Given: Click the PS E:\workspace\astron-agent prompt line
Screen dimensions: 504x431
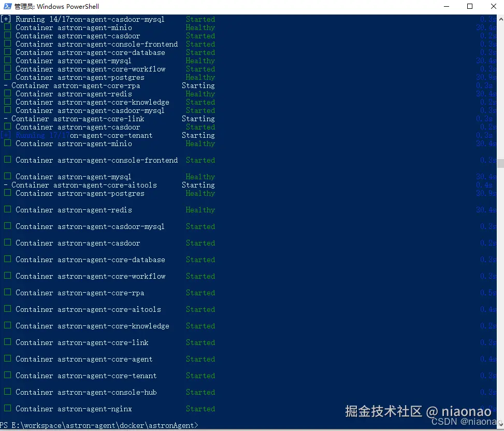Looking at the screenshot, I should tap(99, 425).
